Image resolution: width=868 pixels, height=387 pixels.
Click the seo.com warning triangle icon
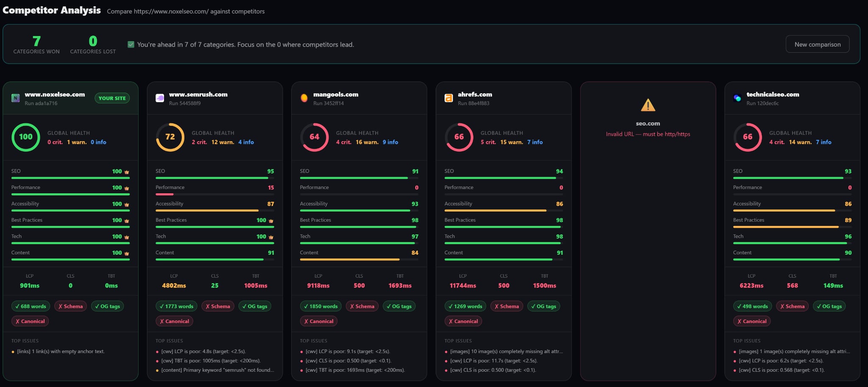click(x=648, y=105)
